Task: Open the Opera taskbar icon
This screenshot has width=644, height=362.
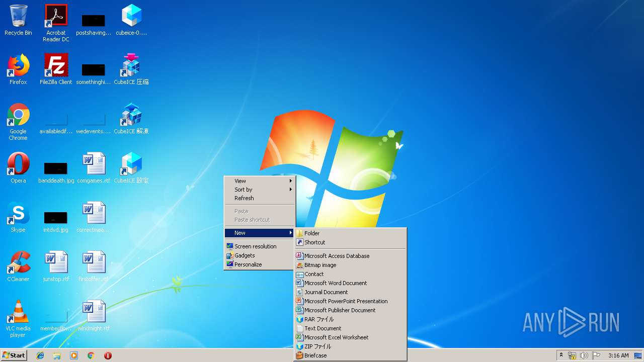Action: 108,355
